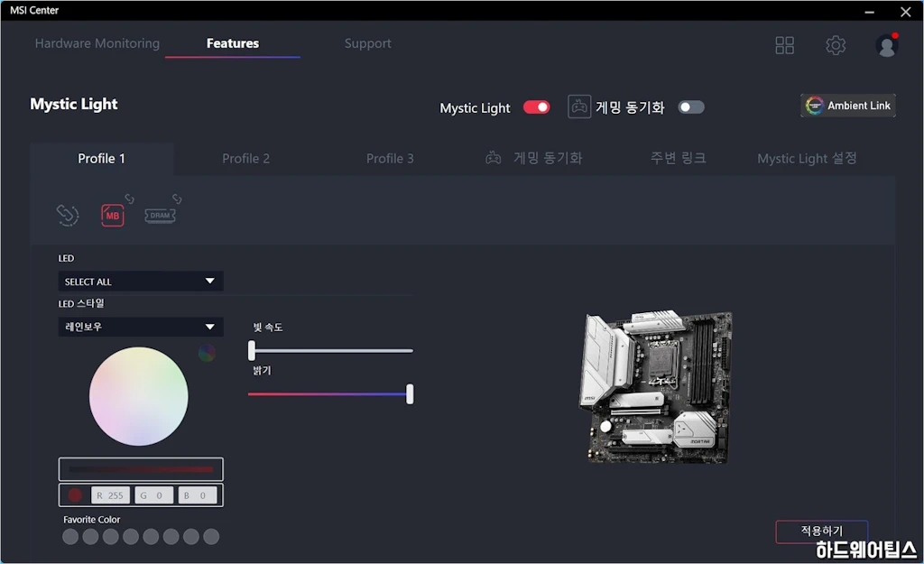Switch to Profile 3 tab

pos(390,159)
